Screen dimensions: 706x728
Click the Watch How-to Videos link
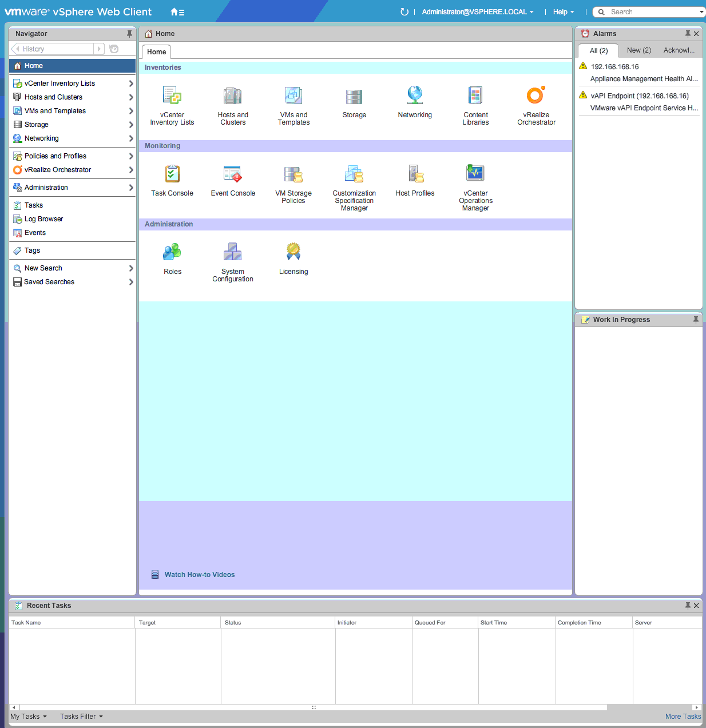(199, 575)
